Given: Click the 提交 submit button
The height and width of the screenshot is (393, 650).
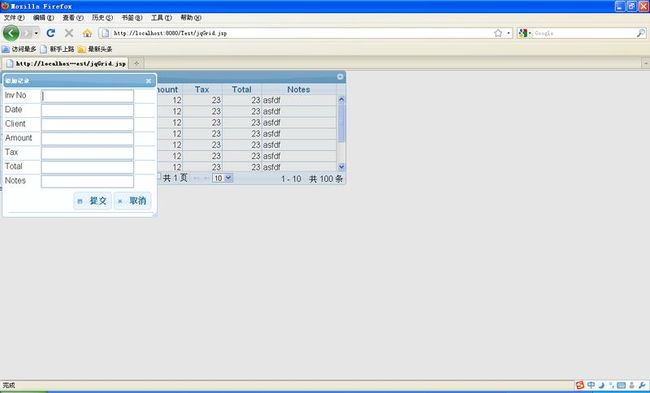Looking at the screenshot, I should tap(92, 201).
